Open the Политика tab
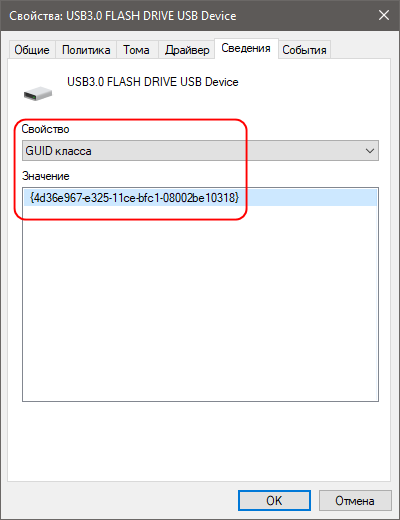Image resolution: width=400 pixels, height=520 pixels. (86, 50)
